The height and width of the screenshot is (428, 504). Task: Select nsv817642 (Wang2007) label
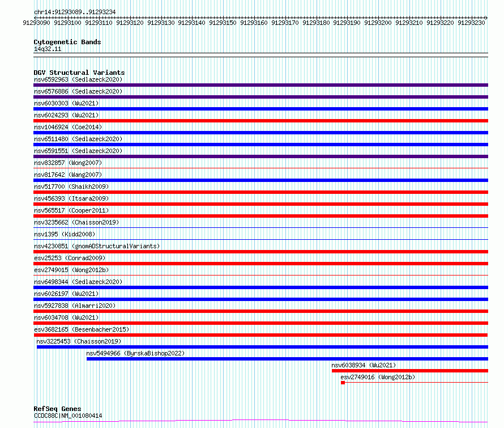pyautogui.click(x=68, y=175)
